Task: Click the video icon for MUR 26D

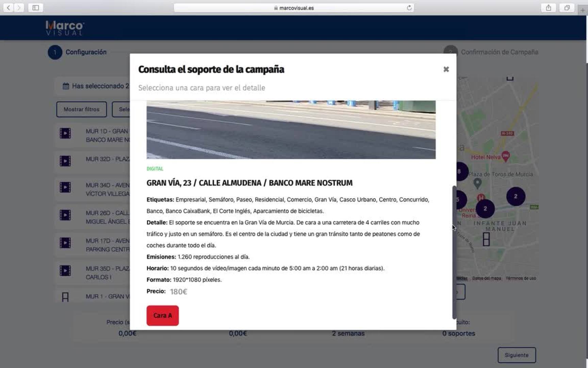Action: point(65,215)
